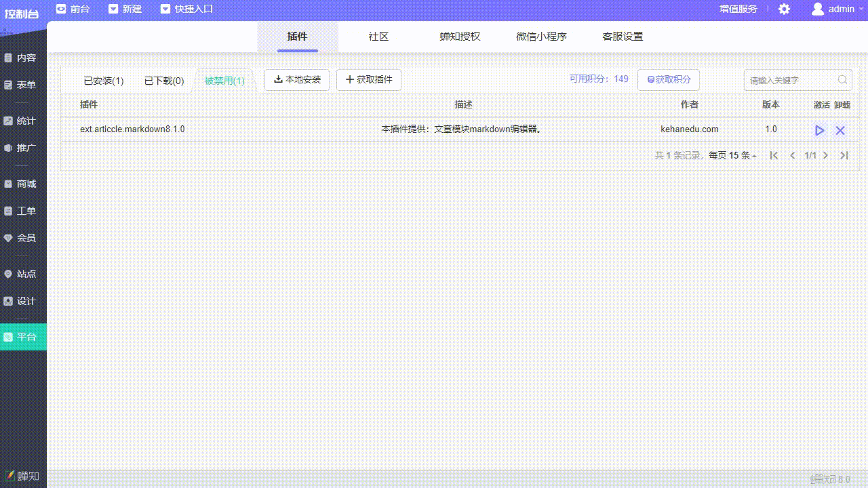Open the 统计 sidebar section

[x=24, y=121]
